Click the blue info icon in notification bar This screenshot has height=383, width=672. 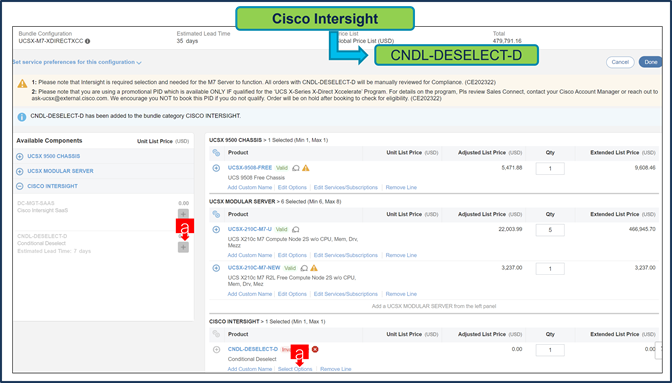coord(22,117)
